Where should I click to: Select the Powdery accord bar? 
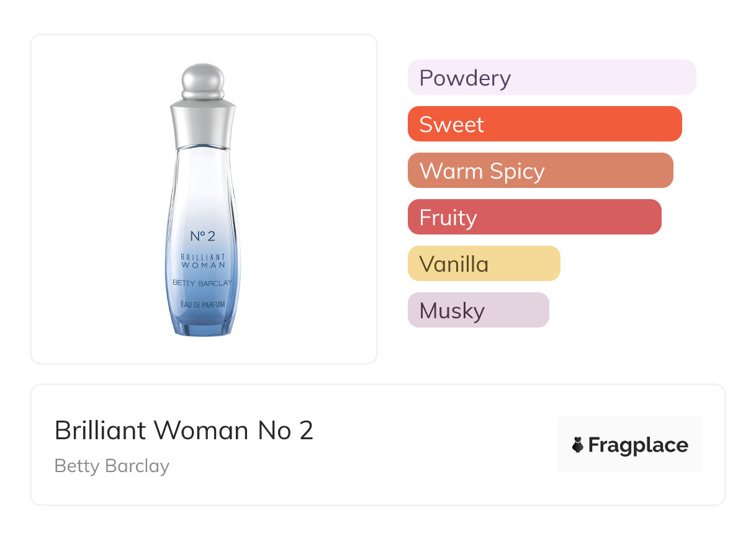pos(551,78)
